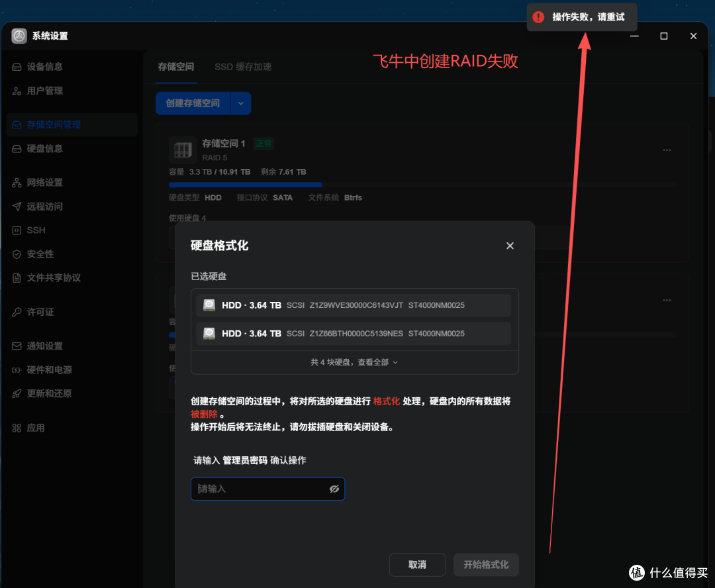Open the three-dot menu of second storage pool

(667, 300)
